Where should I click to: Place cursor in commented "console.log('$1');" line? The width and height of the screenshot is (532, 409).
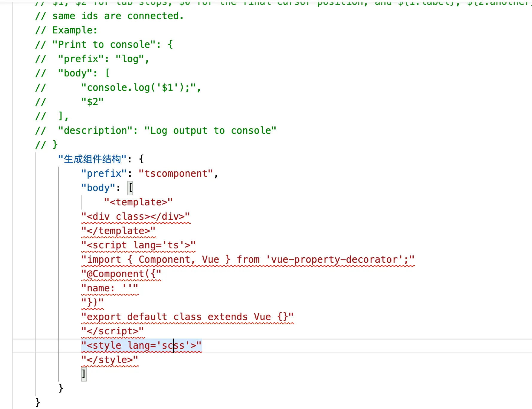click(x=118, y=87)
